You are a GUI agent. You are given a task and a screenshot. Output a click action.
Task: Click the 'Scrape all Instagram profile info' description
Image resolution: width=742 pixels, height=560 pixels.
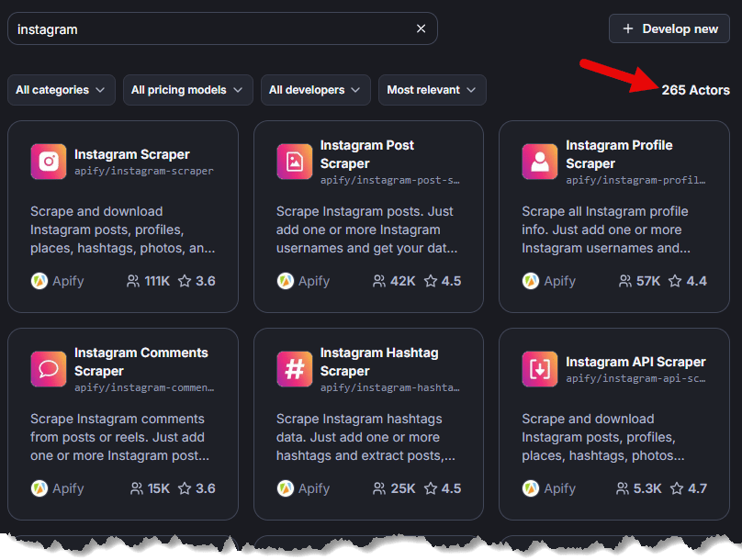[x=606, y=230]
